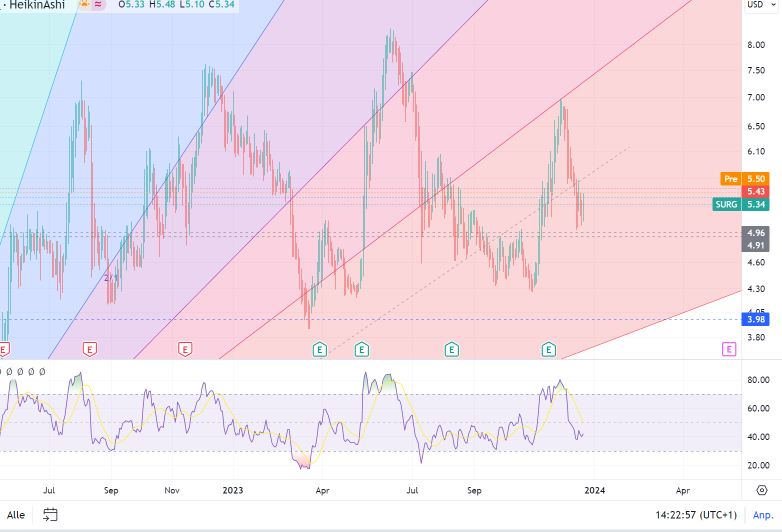Click the 2024 label on time axis
Image resolution: width=782 pixels, height=532 pixels.
[x=594, y=490]
